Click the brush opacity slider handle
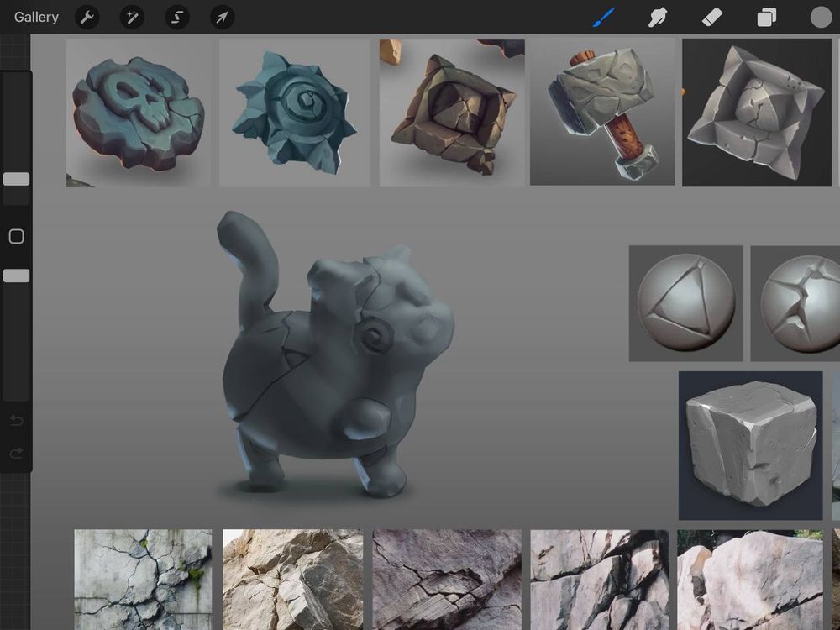 pyautogui.click(x=16, y=276)
